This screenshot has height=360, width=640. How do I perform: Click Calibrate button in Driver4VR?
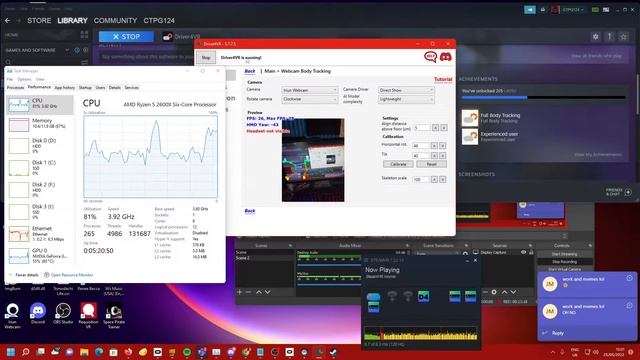click(x=398, y=164)
